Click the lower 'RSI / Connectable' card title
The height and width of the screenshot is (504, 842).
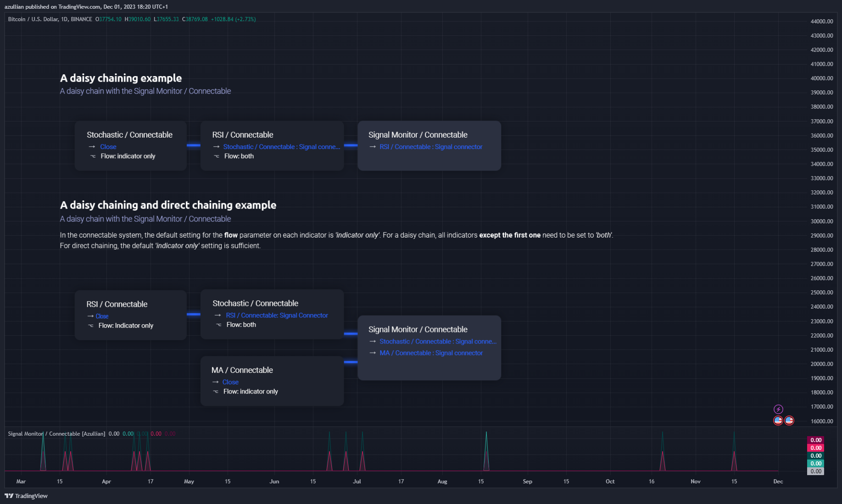point(117,304)
